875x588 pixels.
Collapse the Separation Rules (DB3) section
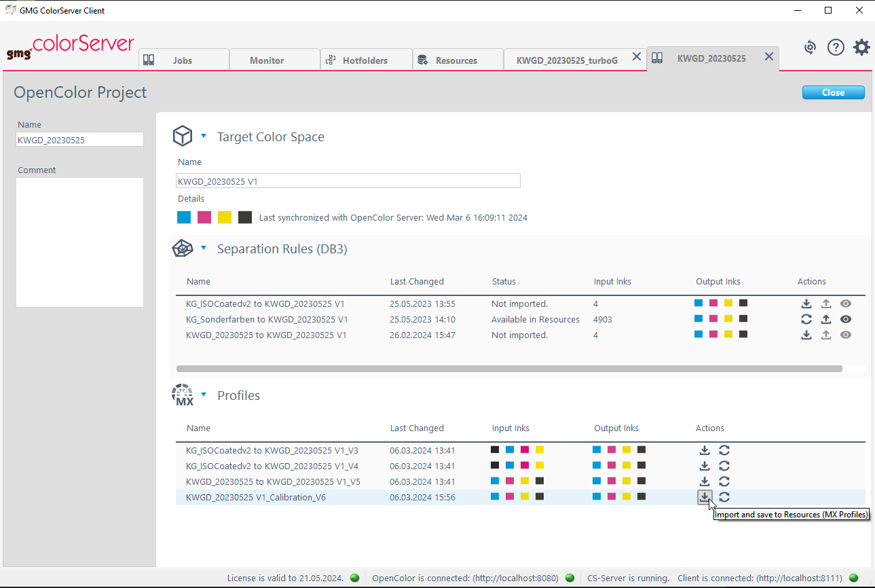point(204,248)
